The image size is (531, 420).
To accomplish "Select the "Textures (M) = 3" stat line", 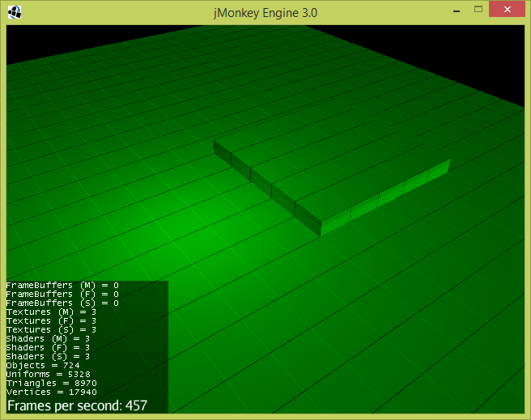I will [52, 312].
